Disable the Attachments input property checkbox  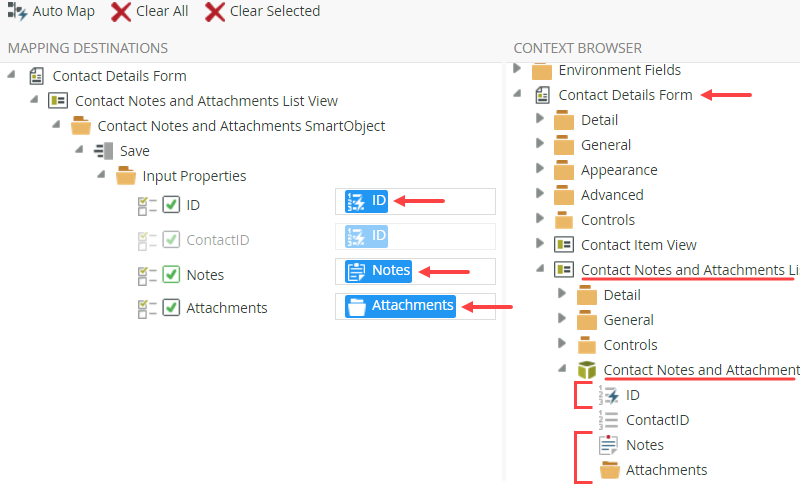(x=171, y=308)
